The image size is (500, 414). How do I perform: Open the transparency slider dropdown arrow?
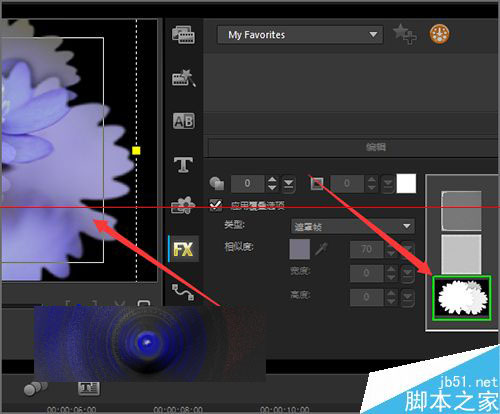pos(288,184)
